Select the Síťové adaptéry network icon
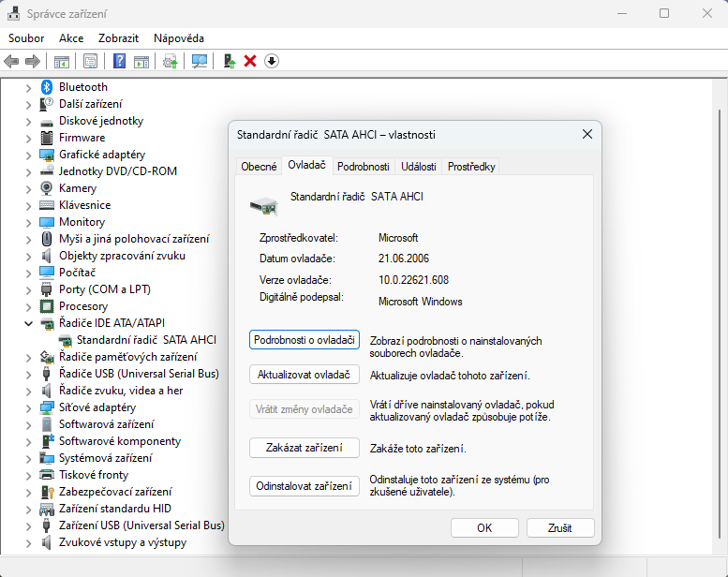The height and width of the screenshot is (577, 728). tap(47, 407)
